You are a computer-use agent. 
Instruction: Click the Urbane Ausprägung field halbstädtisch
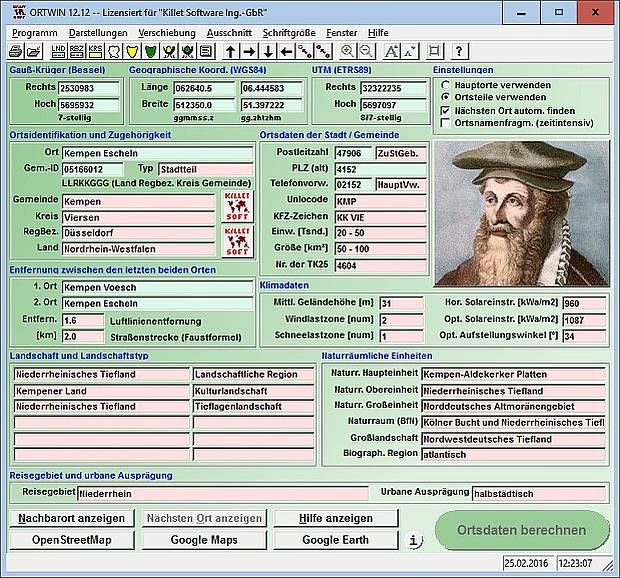point(539,494)
